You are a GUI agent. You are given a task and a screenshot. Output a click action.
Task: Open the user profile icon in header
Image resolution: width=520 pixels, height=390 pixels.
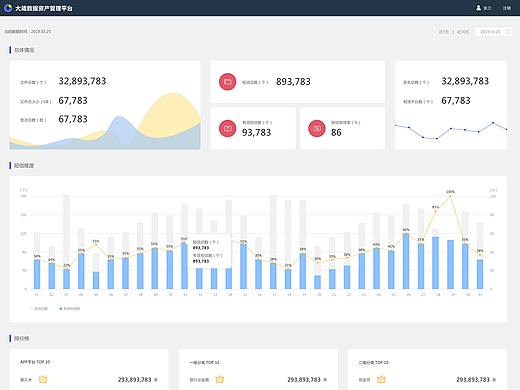click(x=478, y=8)
